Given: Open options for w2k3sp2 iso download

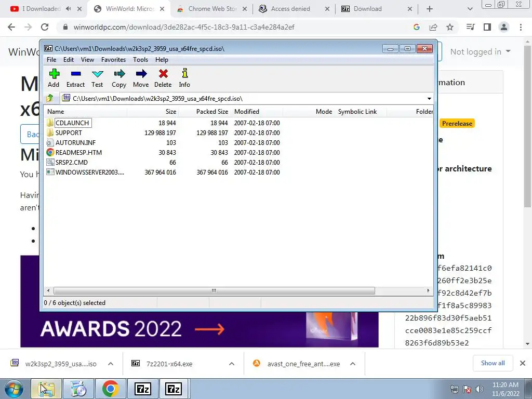Looking at the screenshot, I should (x=111, y=364).
